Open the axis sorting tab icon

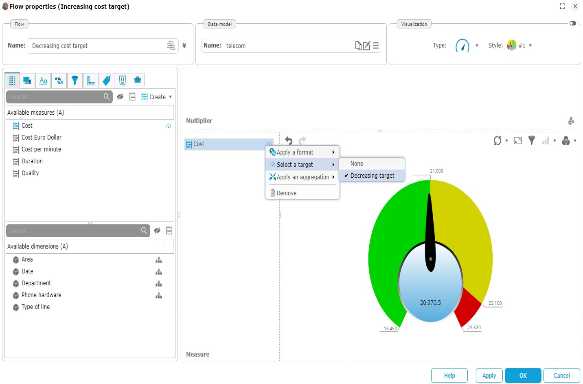(x=90, y=80)
